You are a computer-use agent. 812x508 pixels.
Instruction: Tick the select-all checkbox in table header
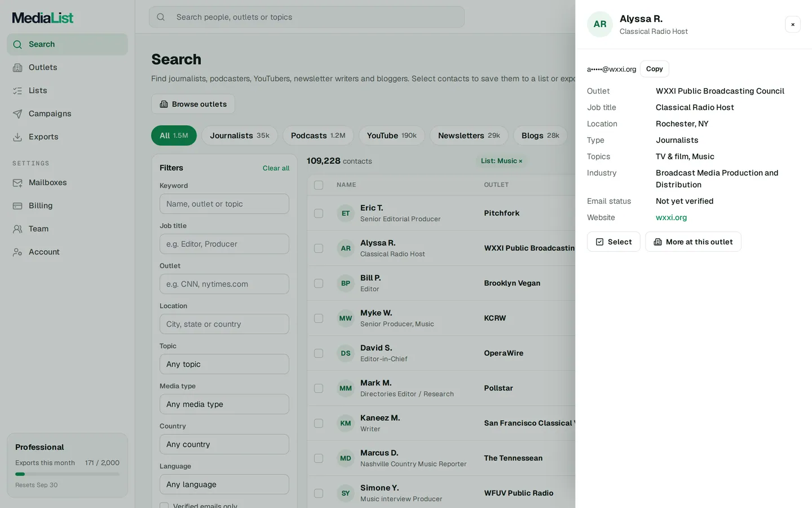[319, 185]
